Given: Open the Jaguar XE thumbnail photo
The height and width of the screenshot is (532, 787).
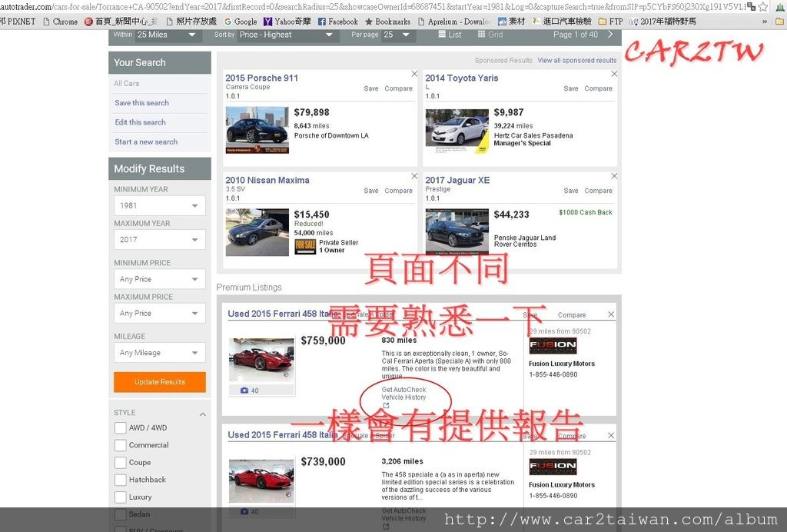Looking at the screenshot, I should point(457,232).
